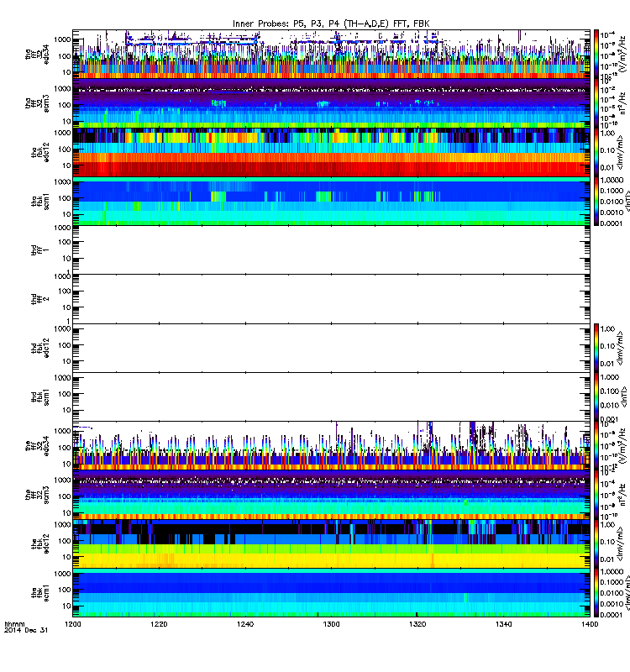Click inside the the fbk scm1 spectrogram
This screenshot has width=630, height=672.
pyautogui.click(x=331, y=593)
